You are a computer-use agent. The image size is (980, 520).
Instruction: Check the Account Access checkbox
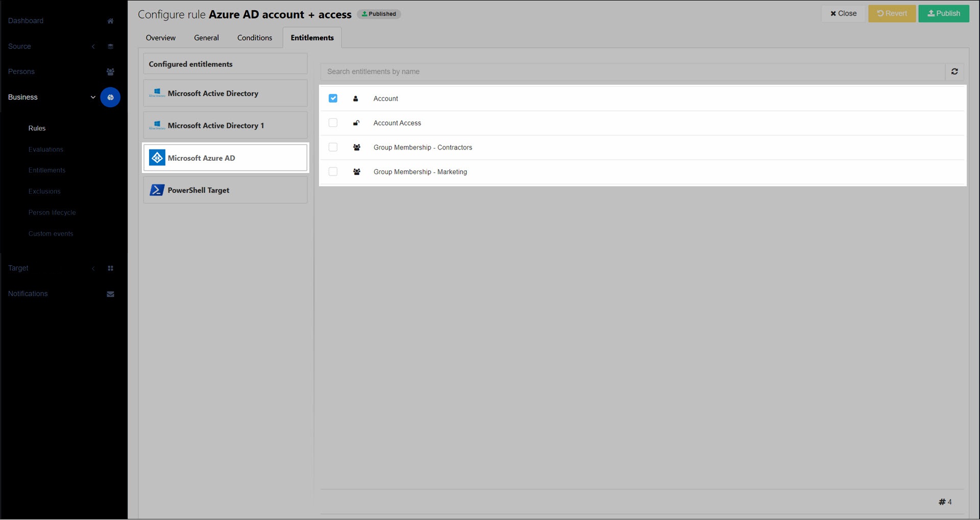click(333, 122)
